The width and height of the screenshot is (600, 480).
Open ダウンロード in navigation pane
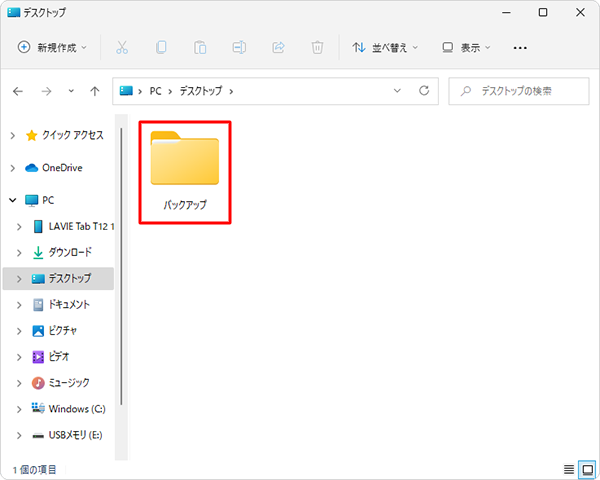pyautogui.click(x=70, y=252)
